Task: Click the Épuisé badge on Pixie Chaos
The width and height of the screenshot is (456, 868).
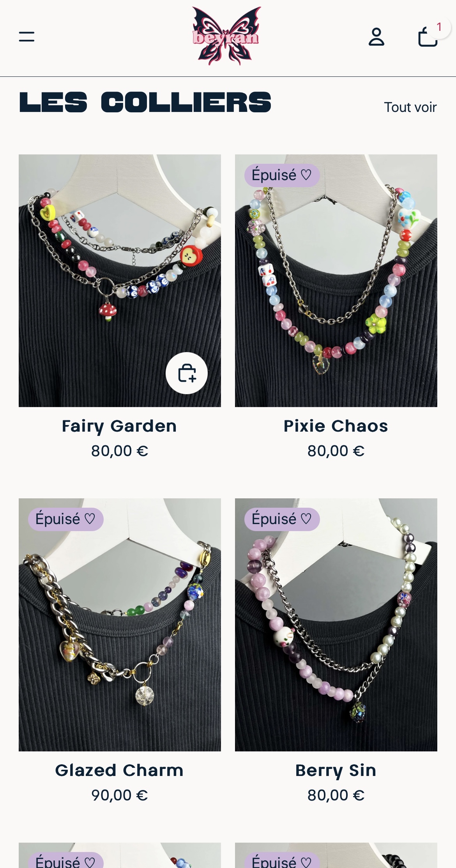Action: (x=282, y=175)
